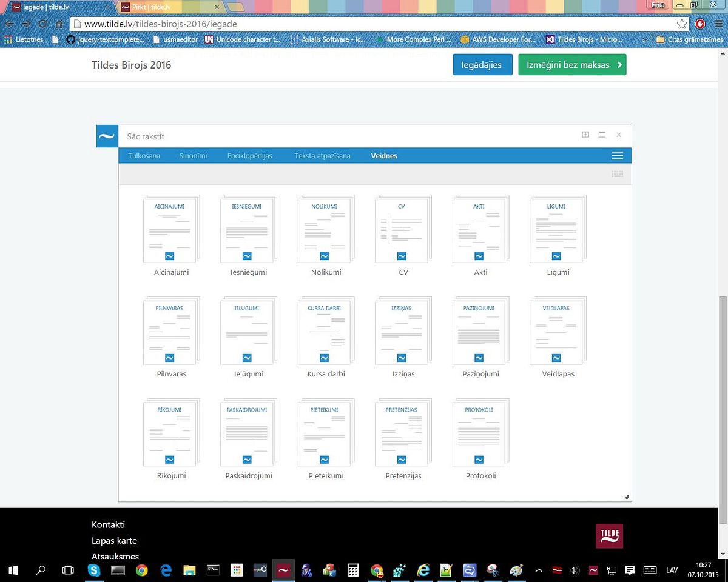Open Internet Explorer from the taskbar
728x582 pixels.
click(x=423, y=570)
